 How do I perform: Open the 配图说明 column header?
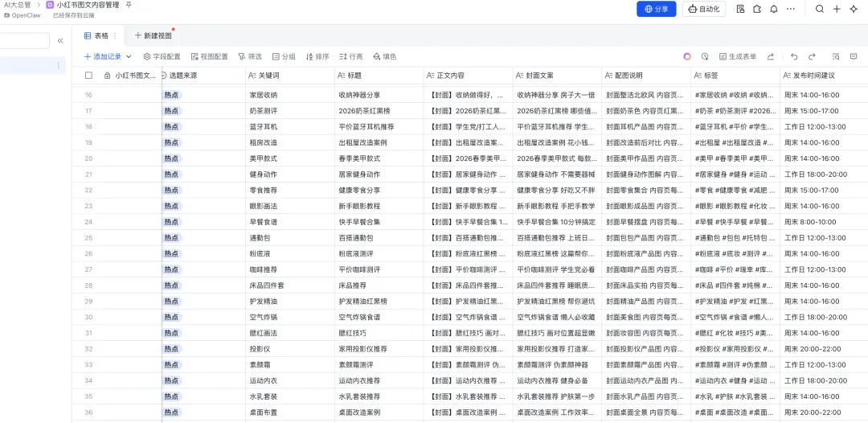pos(646,76)
